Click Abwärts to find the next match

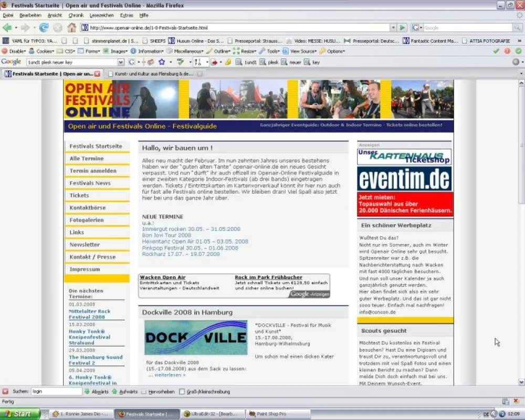tap(97, 392)
